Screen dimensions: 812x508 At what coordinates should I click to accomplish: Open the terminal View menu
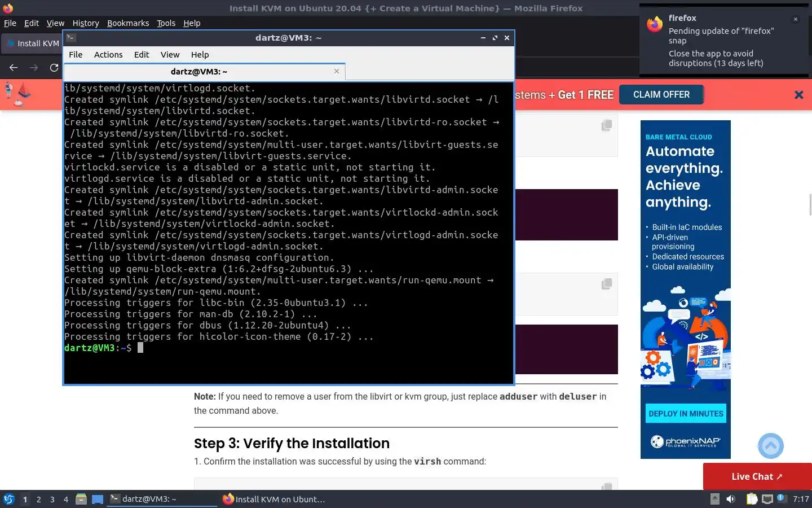click(x=170, y=55)
